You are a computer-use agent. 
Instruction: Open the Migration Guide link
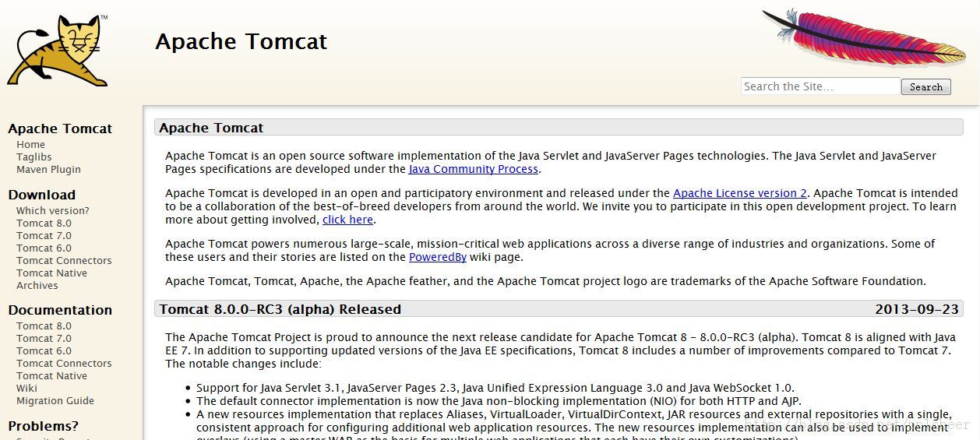(55, 401)
